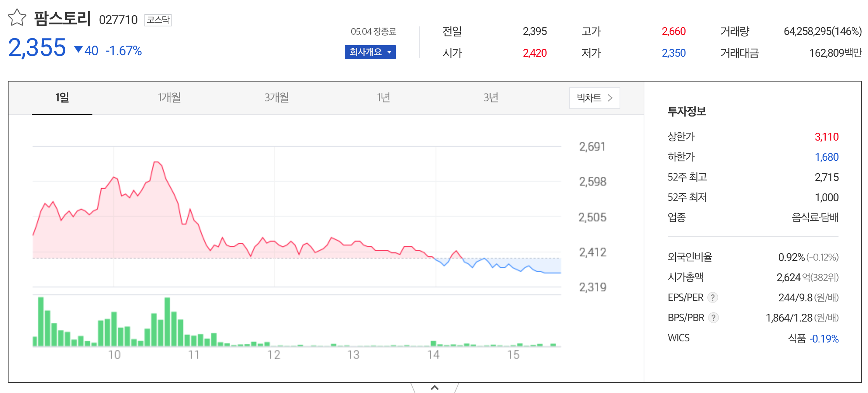Switch to the 1년 chart tab
The image size is (868, 393).
(384, 97)
